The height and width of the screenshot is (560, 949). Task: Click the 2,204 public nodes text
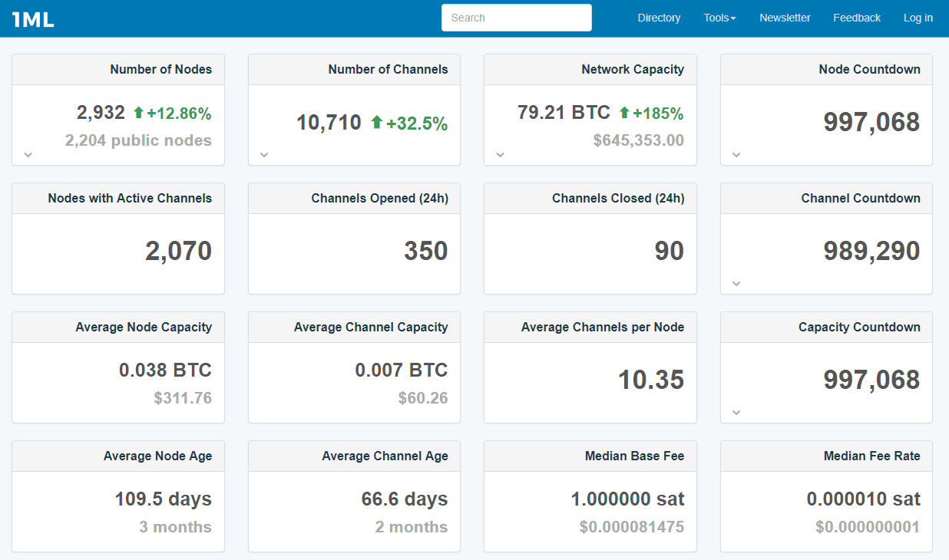coord(138,140)
